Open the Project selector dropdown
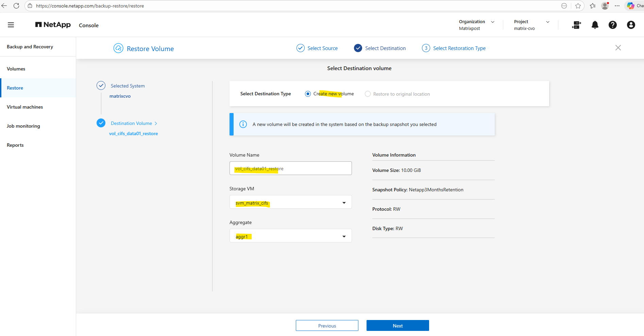This screenshot has height=336, width=644. [x=547, y=22]
